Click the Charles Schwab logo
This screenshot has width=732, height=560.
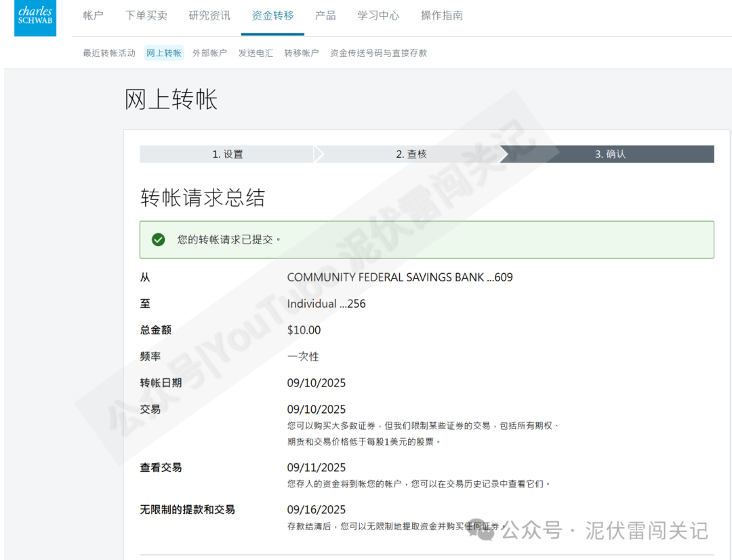pos(35,18)
